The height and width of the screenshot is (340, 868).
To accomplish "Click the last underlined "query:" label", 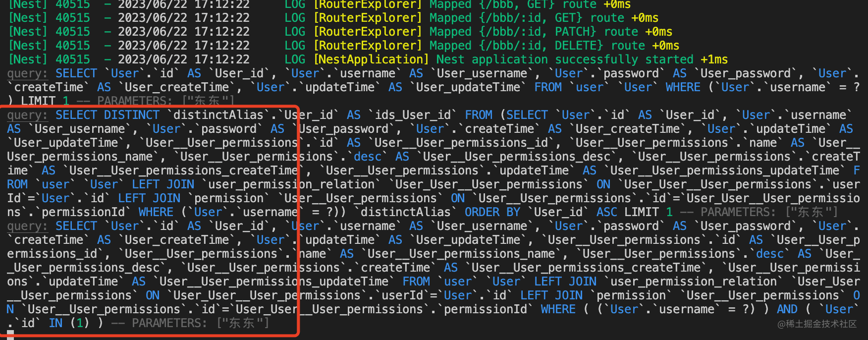I will click(27, 226).
